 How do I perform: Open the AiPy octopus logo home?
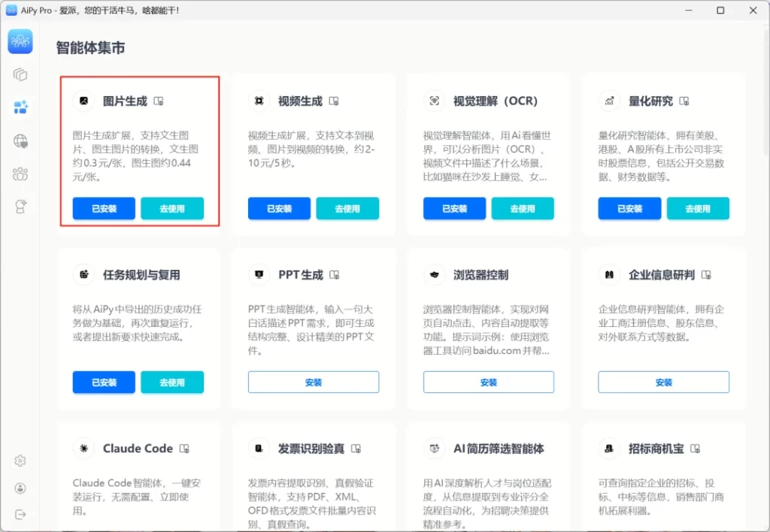pyautogui.click(x=20, y=41)
